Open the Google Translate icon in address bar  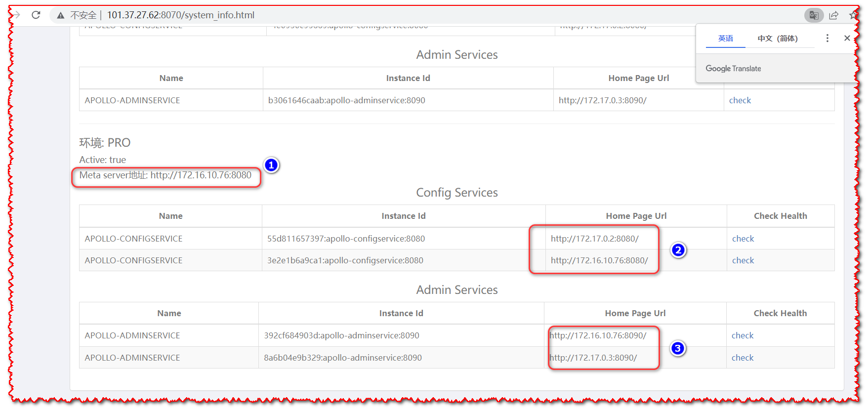(x=814, y=15)
